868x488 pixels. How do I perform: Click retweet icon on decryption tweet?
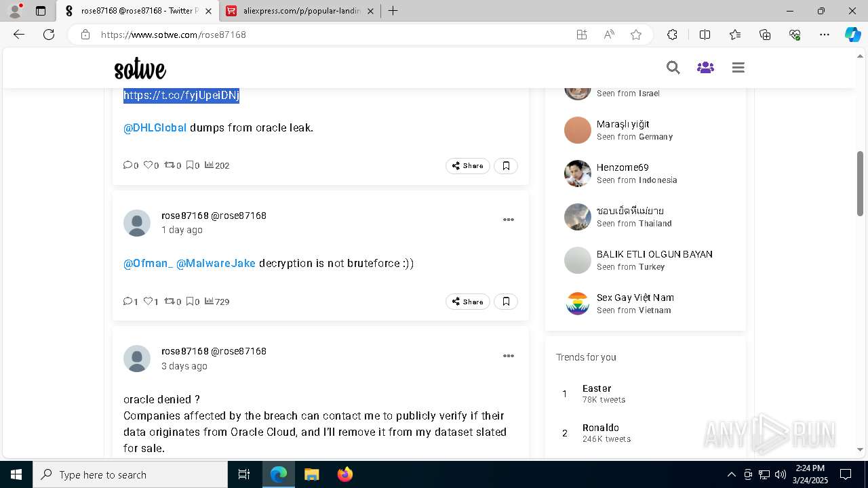click(169, 301)
